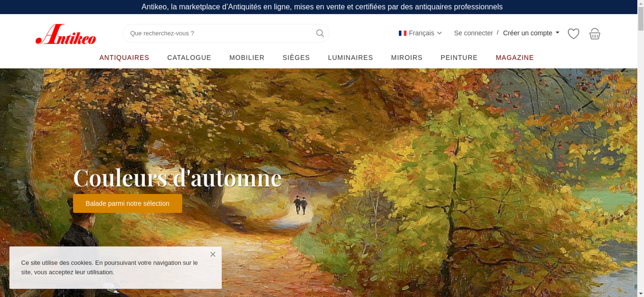Viewport: 644px width, 297px height.
Task: Click the Antikeo logo
Action: tap(66, 34)
